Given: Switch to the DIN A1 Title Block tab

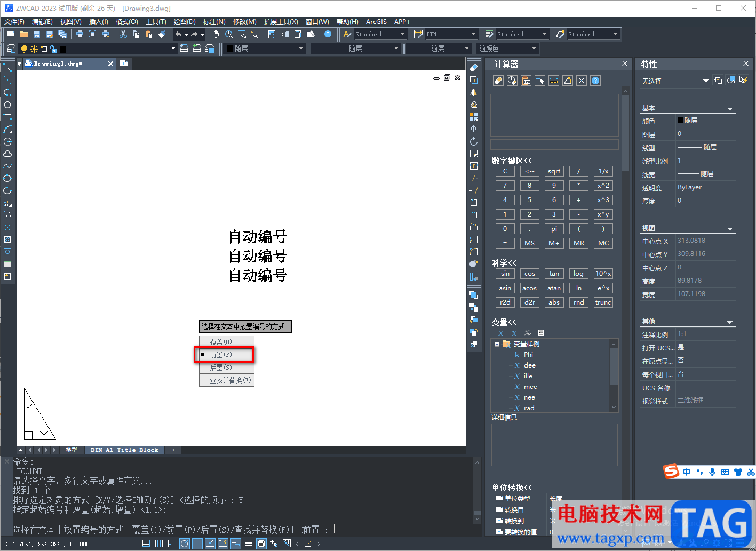Looking at the screenshot, I should click(124, 450).
